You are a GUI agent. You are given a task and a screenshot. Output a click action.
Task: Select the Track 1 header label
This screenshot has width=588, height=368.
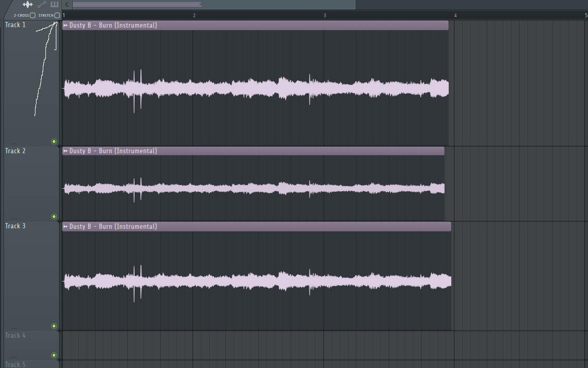[15, 24]
